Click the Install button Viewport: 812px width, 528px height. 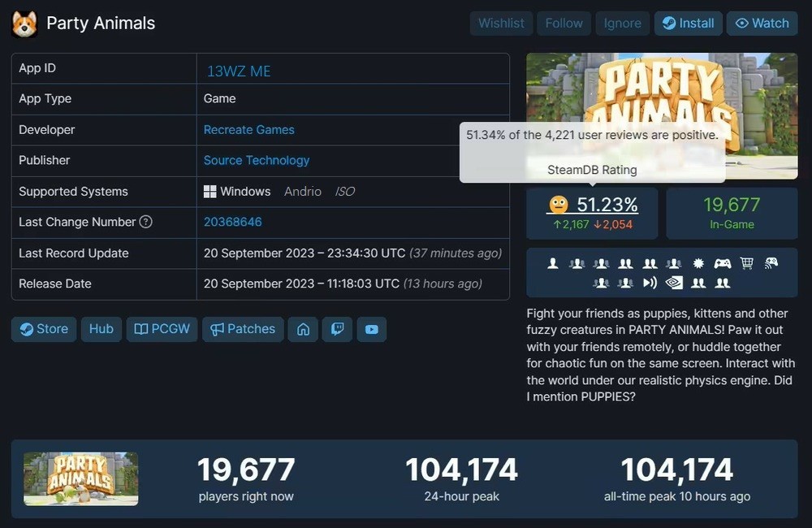tap(689, 24)
